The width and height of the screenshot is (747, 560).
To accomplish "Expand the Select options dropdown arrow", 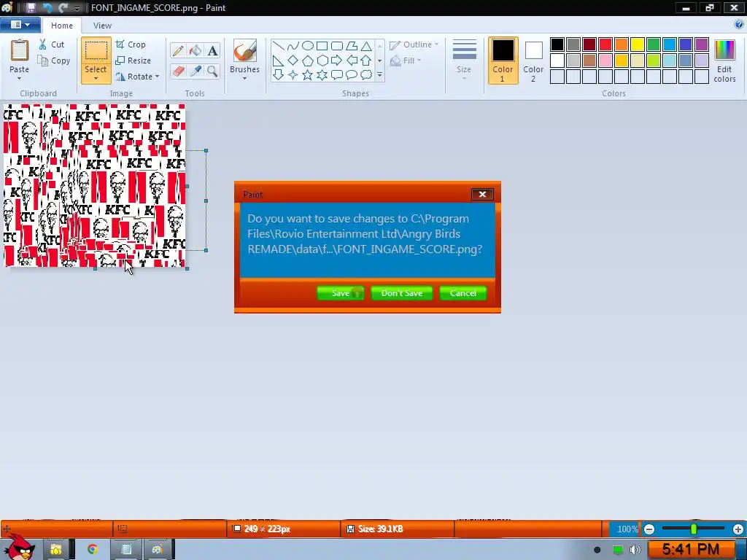I will pyautogui.click(x=96, y=79).
